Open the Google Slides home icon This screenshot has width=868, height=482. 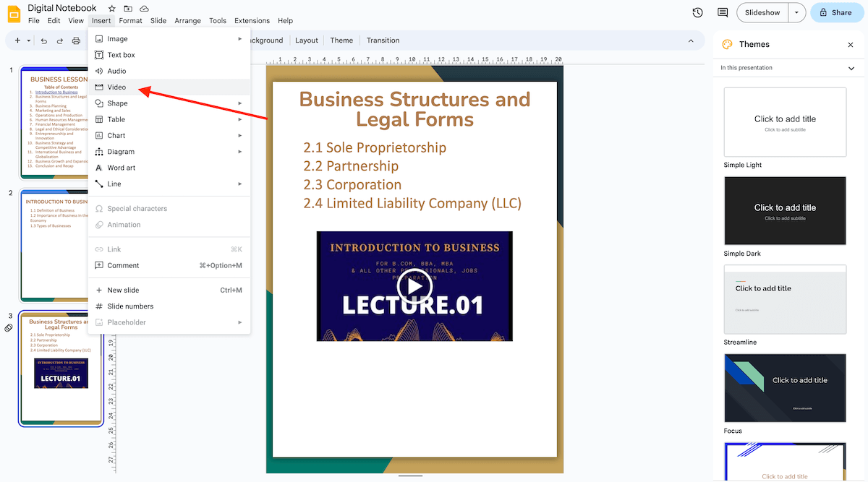coord(14,14)
